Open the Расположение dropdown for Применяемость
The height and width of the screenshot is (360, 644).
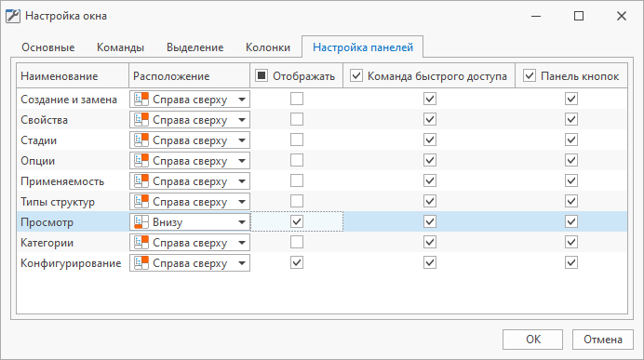[x=190, y=181]
